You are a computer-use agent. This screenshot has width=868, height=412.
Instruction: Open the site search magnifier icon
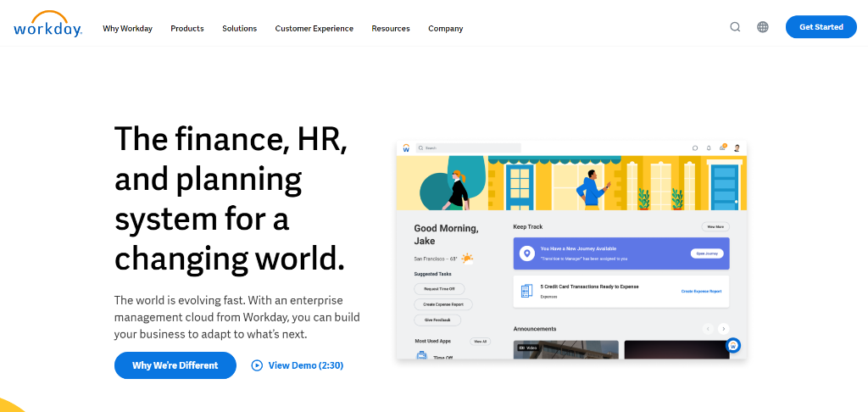coord(735,27)
